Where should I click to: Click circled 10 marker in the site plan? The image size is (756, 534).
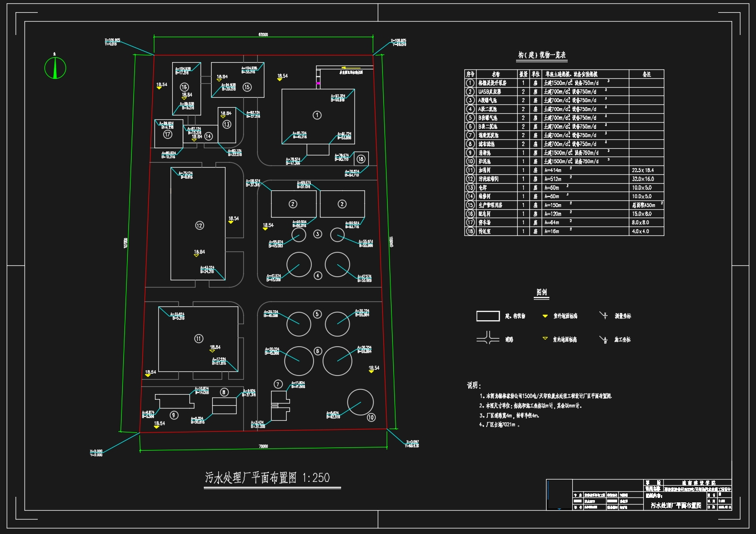pyautogui.click(x=371, y=417)
